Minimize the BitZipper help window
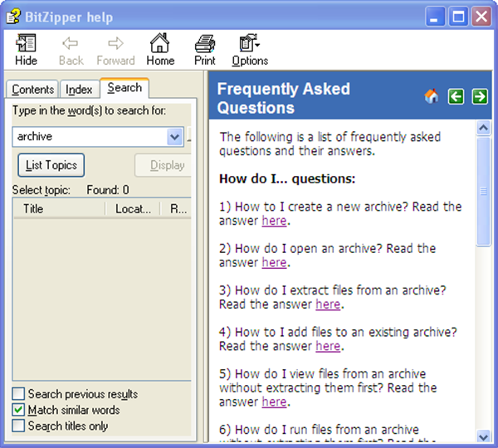 [x=434, y=17]
